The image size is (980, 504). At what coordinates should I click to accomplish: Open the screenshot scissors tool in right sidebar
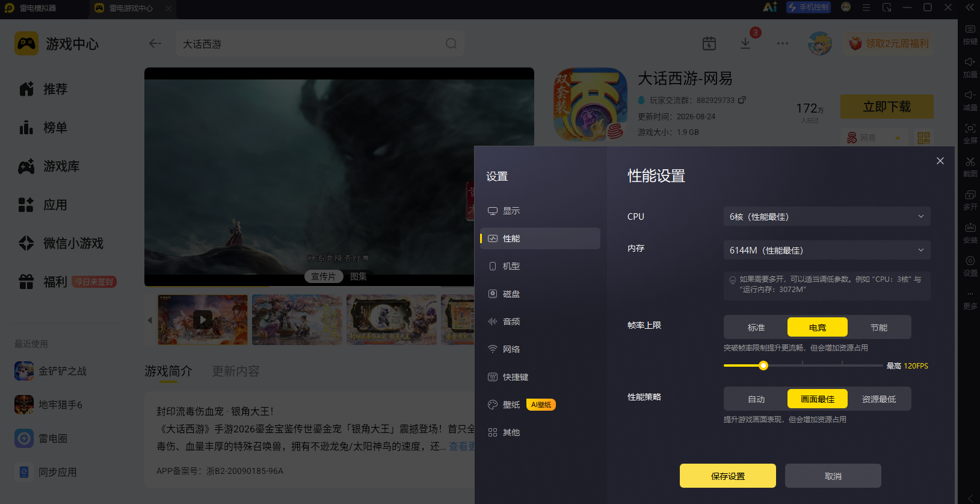coord(970,166)
